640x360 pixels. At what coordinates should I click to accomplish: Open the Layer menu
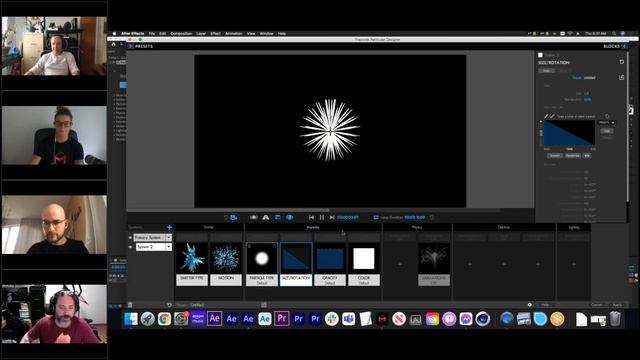click(x=201, y=33)
